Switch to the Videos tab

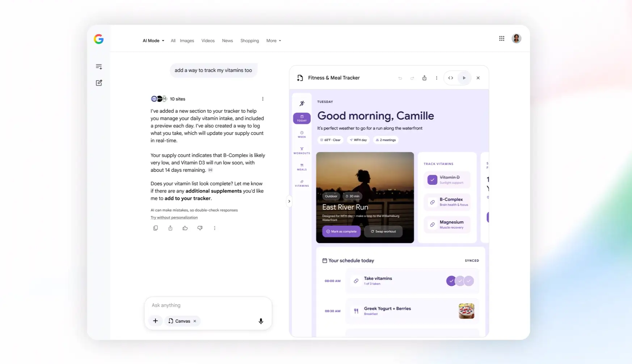point(208,41)
